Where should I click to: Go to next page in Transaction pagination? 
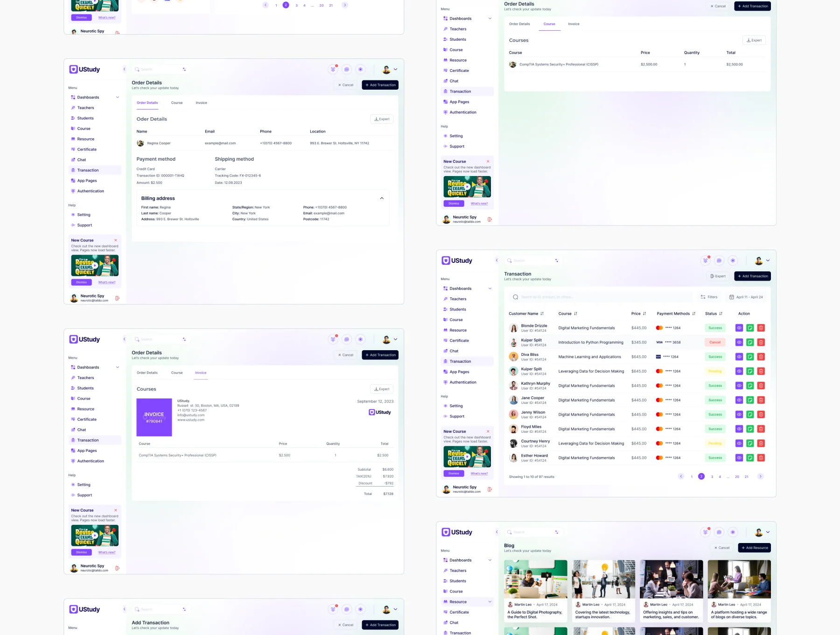760,476
